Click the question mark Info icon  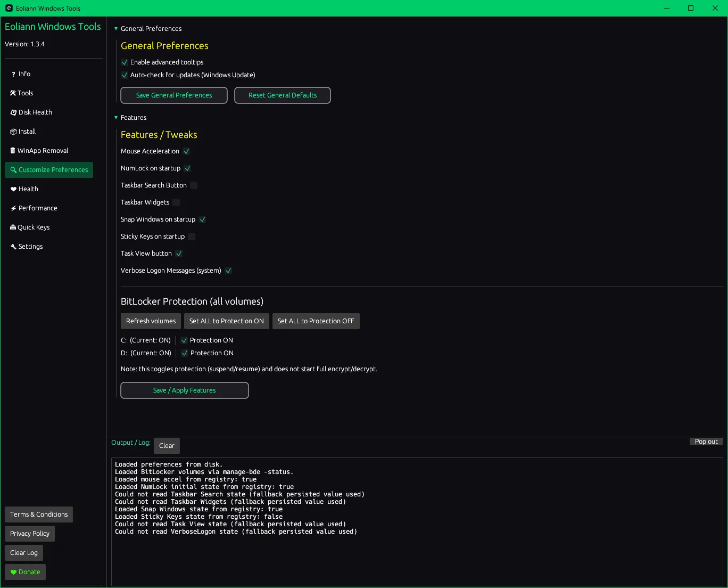pyautogui.click(x=13, y=74)
